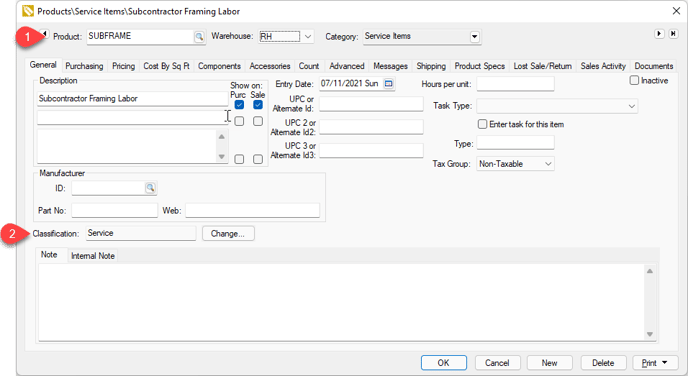Click Note area scroll up arrow
The image size is (688, 376).
(x=649, y=271)
